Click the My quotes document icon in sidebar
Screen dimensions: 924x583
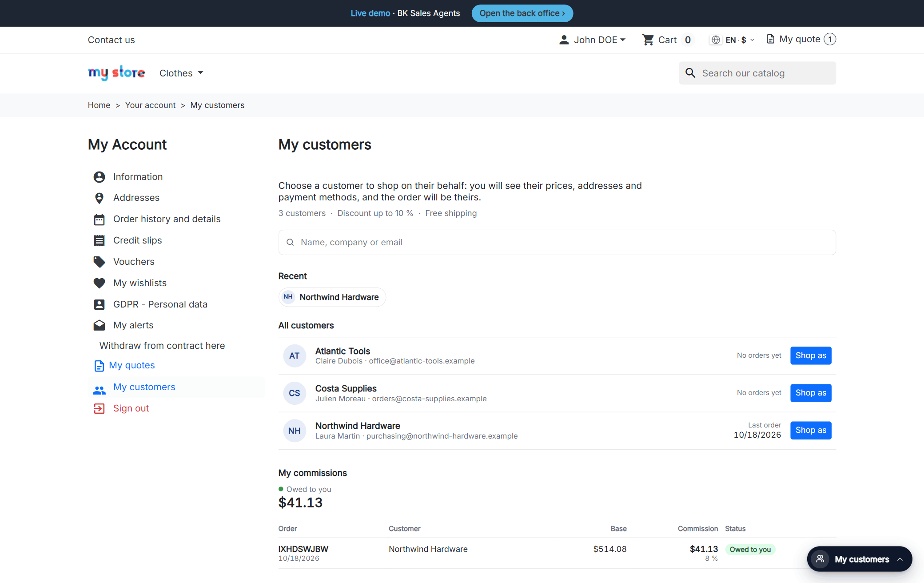(x=99, y=366)
